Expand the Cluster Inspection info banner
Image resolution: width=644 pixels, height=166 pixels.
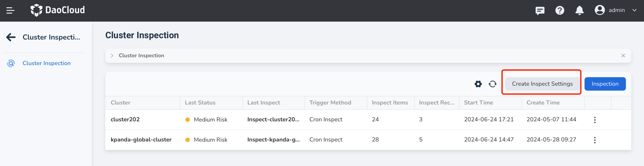(112, 56)
